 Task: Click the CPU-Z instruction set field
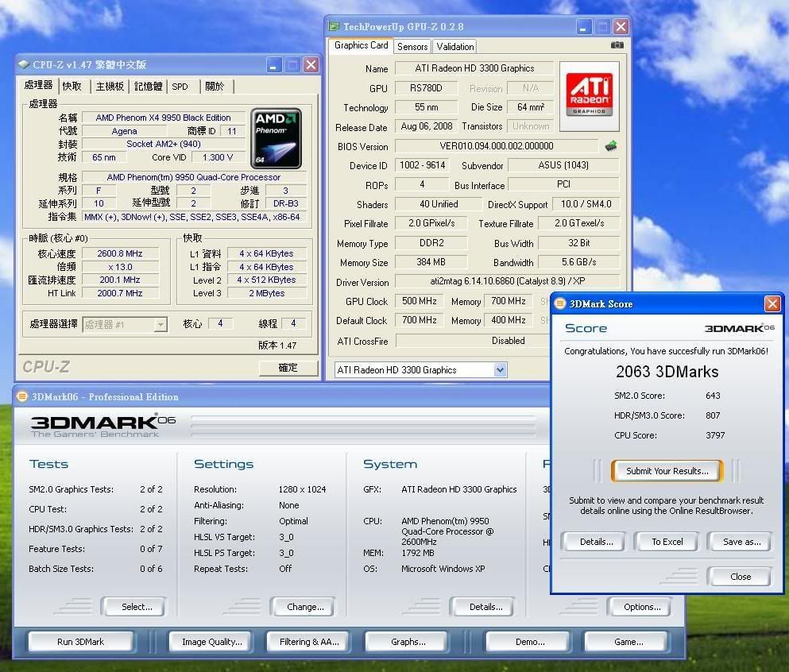[x=194, y=217]
